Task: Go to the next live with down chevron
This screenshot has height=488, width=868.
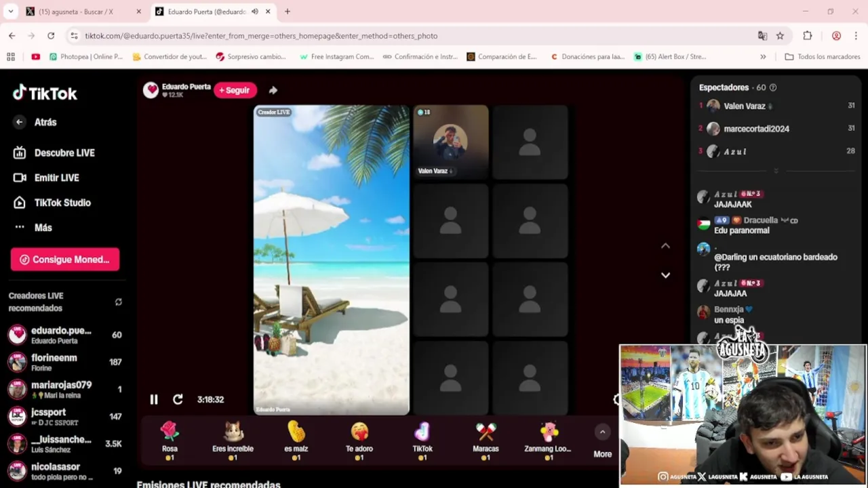Action: 665,275
